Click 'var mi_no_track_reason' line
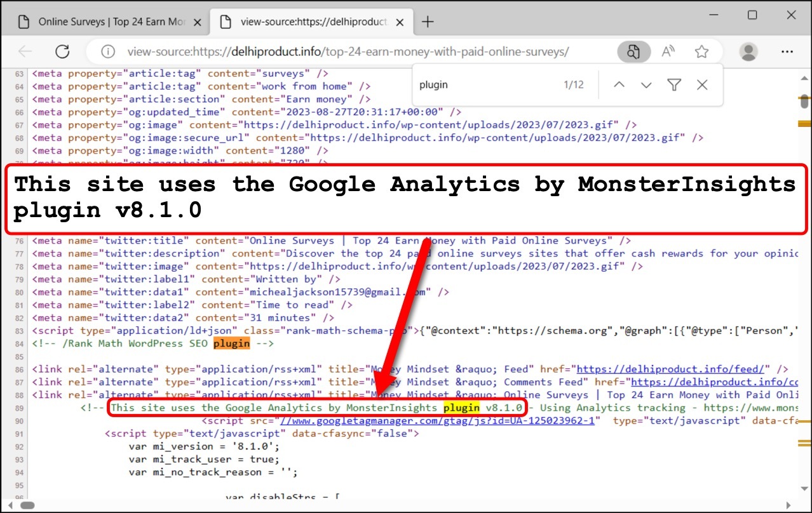Image resolution: width=812 pixels, height=513 pixels. pyautogui.click(x=213, y=472)
